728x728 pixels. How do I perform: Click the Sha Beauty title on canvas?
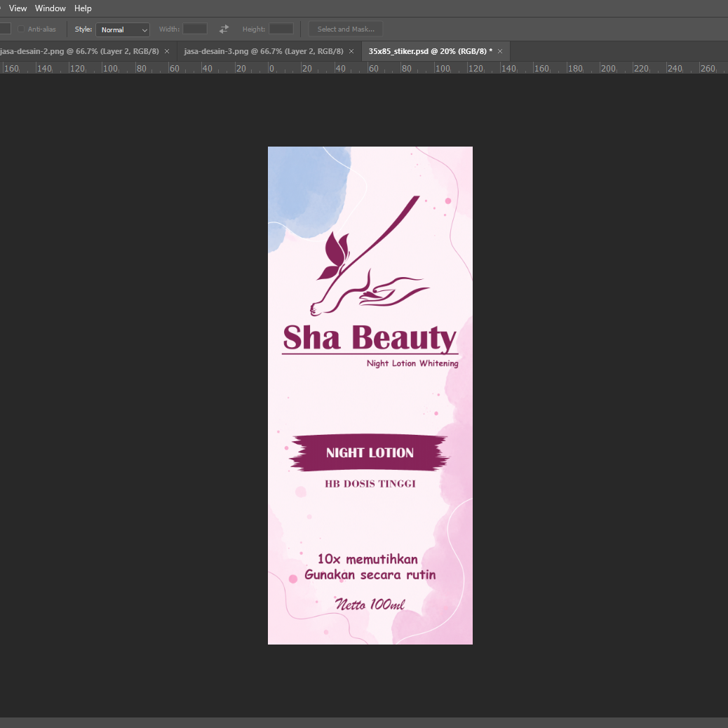point(370,338)
